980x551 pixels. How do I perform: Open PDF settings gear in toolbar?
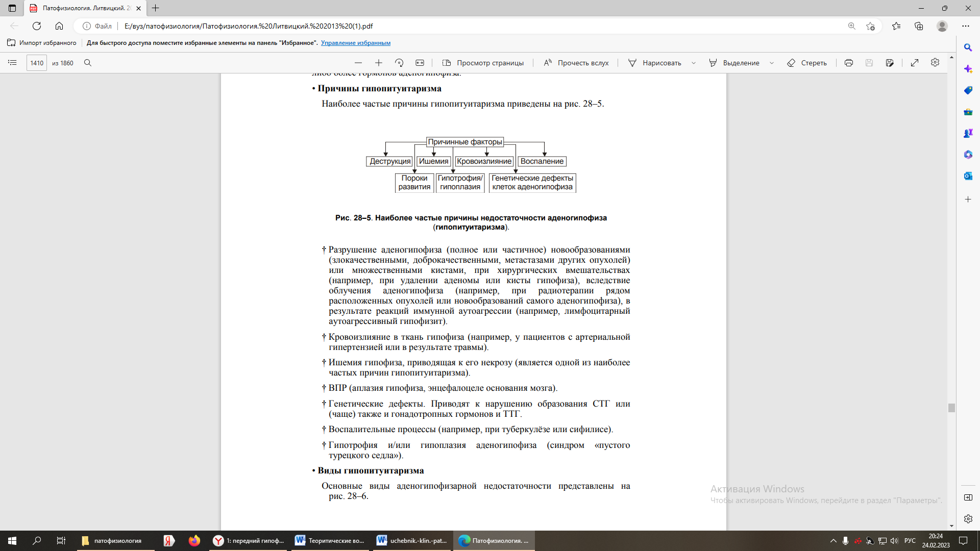tap(935, 62)
